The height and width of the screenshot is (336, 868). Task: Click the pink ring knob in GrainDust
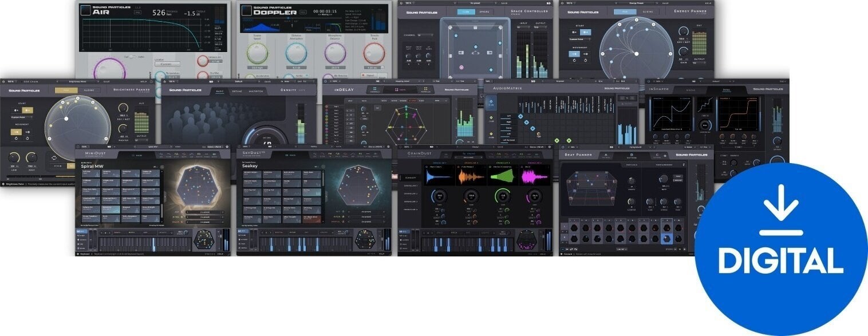(535, 196)
